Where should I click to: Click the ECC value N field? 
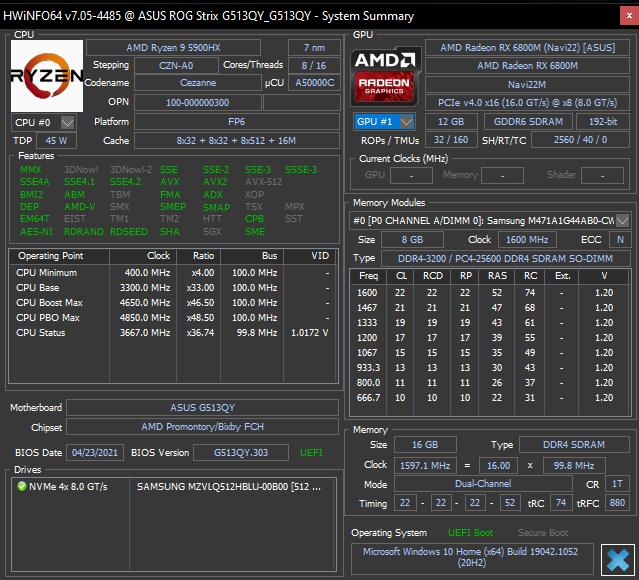tap(620, 240)
